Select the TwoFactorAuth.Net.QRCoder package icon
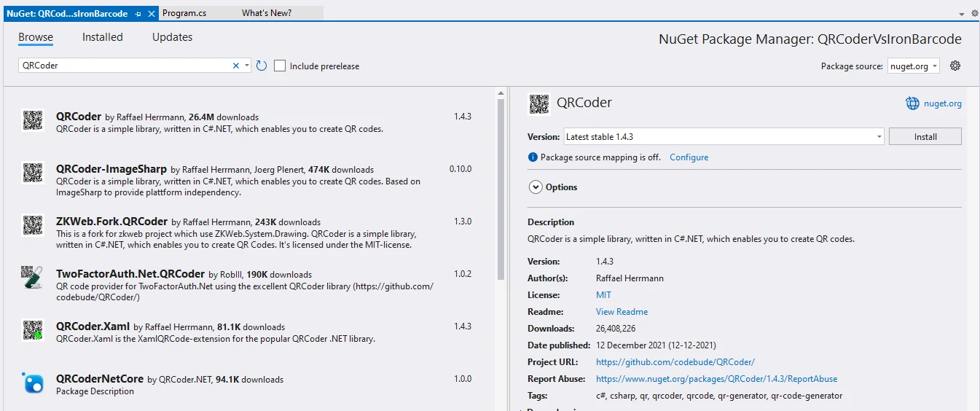980x411 pixels. 33,278
